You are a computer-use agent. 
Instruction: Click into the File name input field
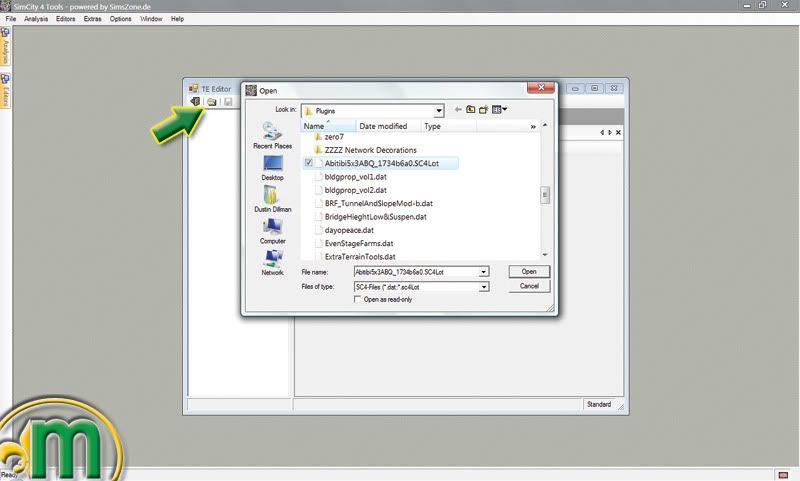pos(416,272)
